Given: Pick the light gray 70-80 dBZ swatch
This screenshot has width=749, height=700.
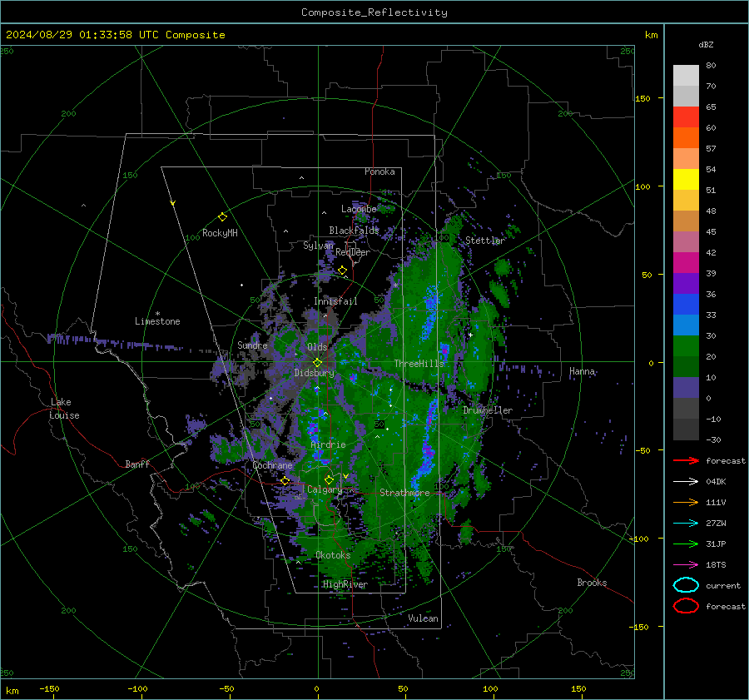Looking at the screenshot, I should [x=686, y=76].
